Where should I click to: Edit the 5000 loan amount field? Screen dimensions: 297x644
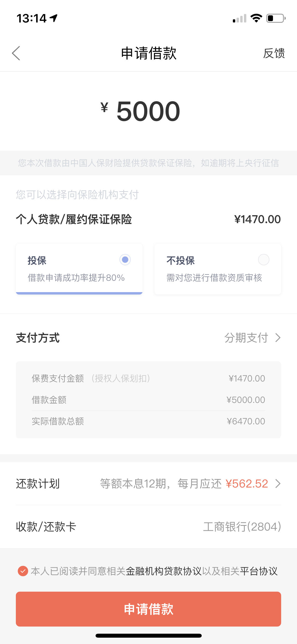click(x=148, y=111)
